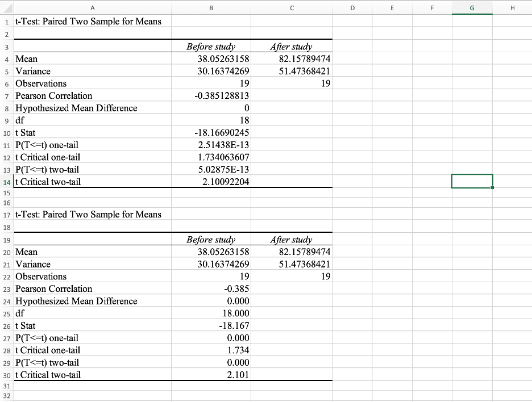
Task: Select column G header
Action: (472, 7)
